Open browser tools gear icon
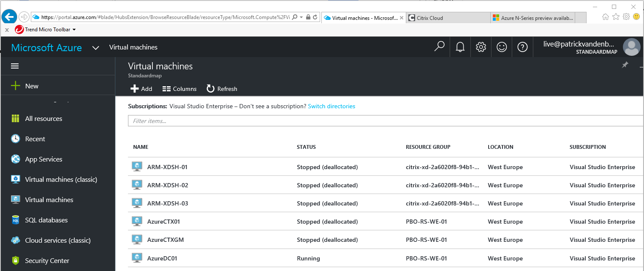The width and height of the screenshot is (644, 271). coord(626,16)
